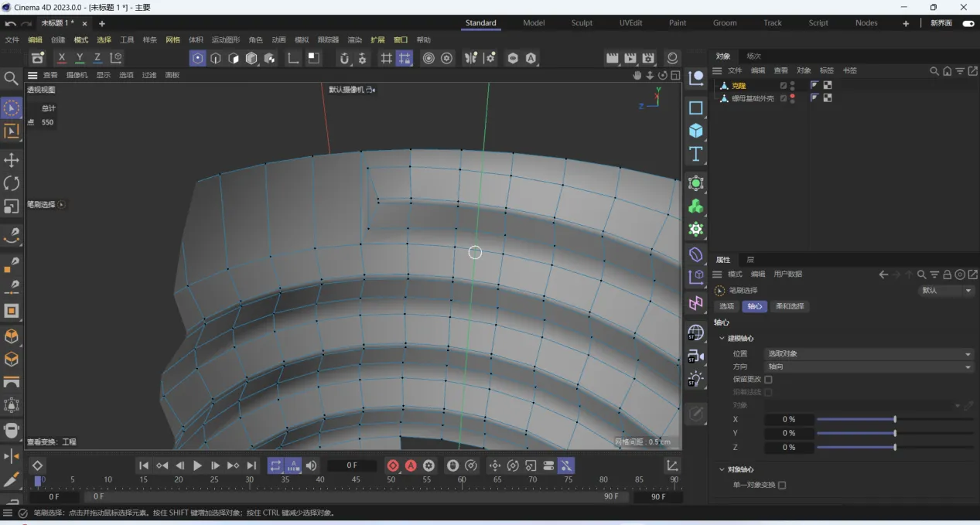This screenshot has height=525, width=980.
Task: Select the Move tool in left toolbar
Action: tap(12, 160)
